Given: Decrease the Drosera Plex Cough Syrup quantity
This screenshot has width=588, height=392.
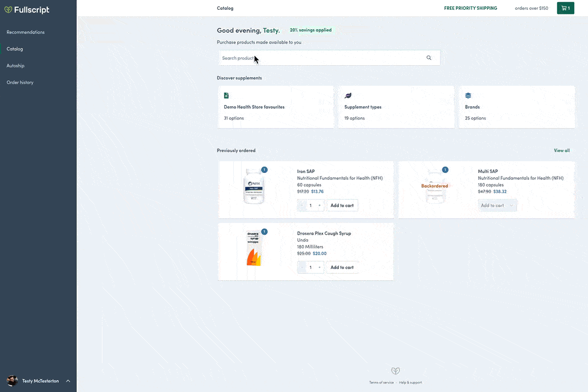Looking at the screenshot, I should 302,268.
